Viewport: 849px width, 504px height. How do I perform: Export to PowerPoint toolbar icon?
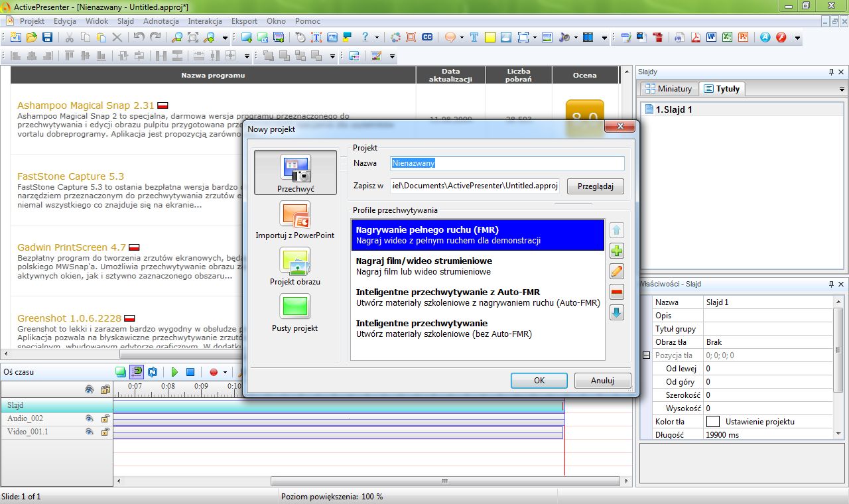tap(743, 37)
